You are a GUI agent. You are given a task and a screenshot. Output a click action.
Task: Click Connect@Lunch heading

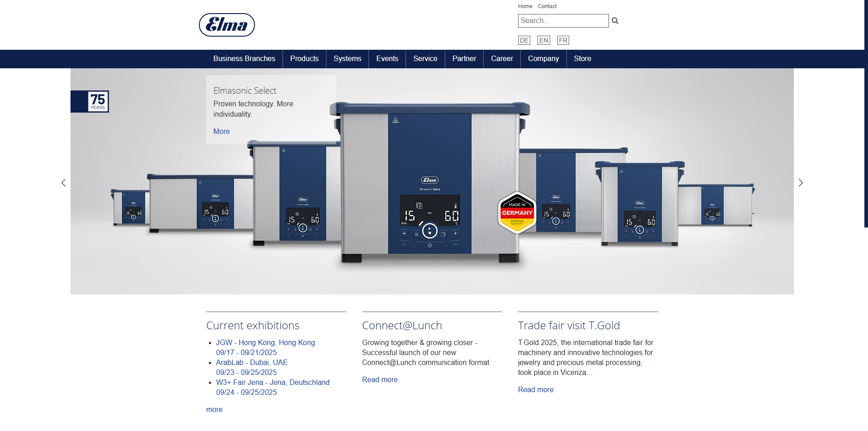[x=402, y=325]
